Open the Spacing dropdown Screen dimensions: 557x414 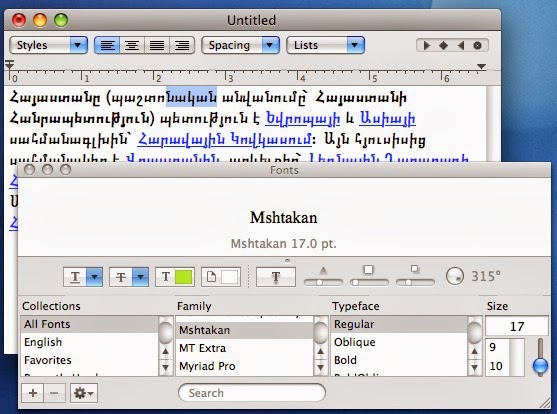[x=240, y=45]
